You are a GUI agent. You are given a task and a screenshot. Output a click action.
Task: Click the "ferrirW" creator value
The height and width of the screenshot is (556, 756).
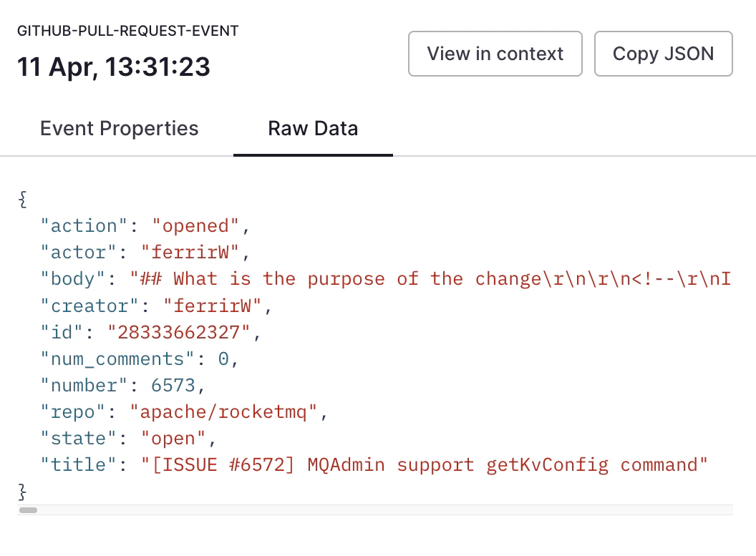(213, 306)
